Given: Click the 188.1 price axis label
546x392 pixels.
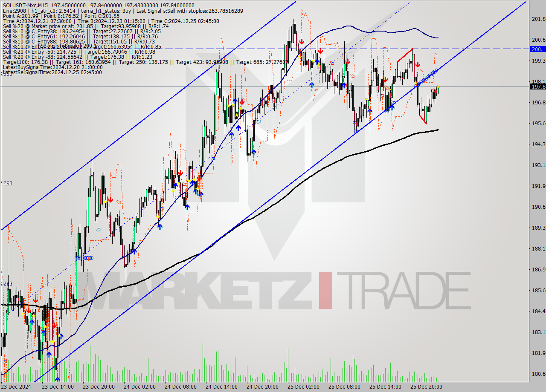Looking at the screenshot, I should [538, 248].
